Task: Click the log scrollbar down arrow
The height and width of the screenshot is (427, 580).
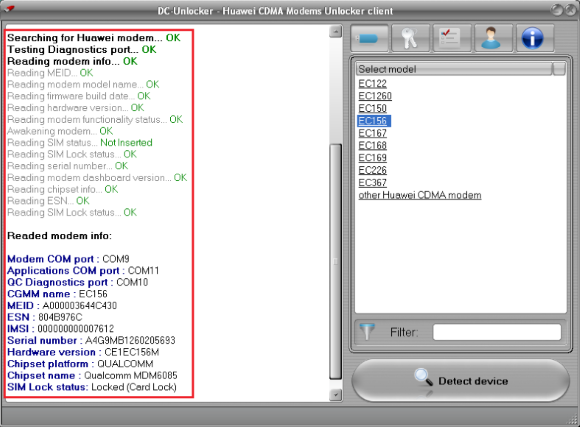Action: pos(335,395)
